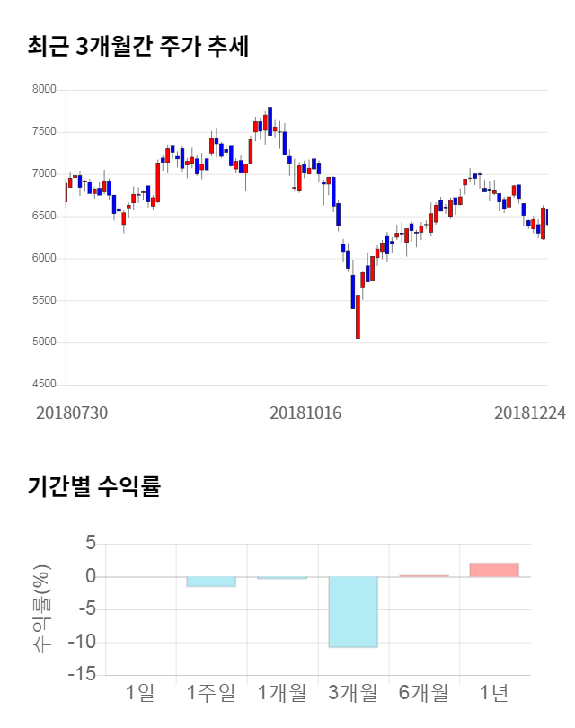Click the 4500 price axis label
The height and width of the screenshot is (728, 575).
click(x=45, y=385)
